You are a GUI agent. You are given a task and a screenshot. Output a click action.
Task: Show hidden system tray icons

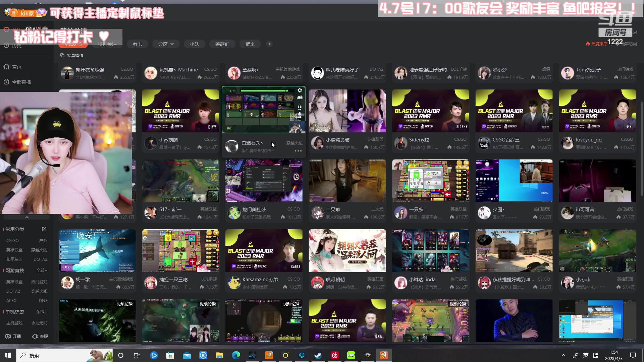click(563, 355)
